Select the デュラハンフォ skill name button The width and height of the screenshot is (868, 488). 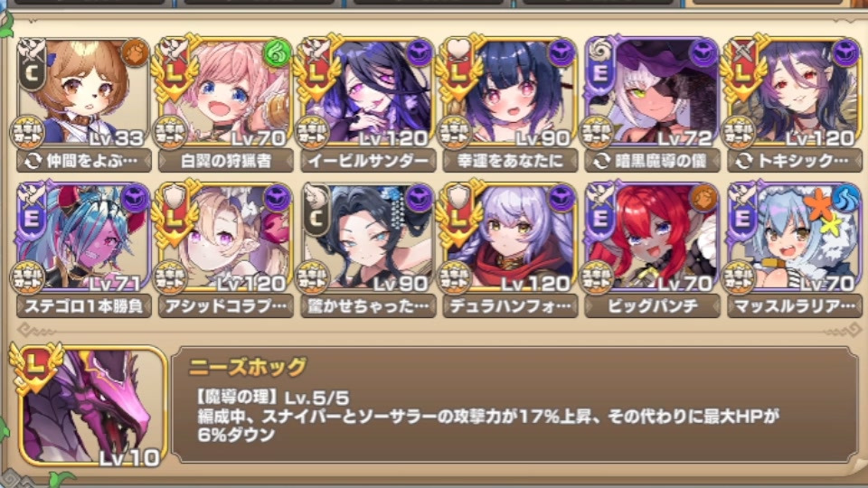pyautogui.click(x=510, y=306)
